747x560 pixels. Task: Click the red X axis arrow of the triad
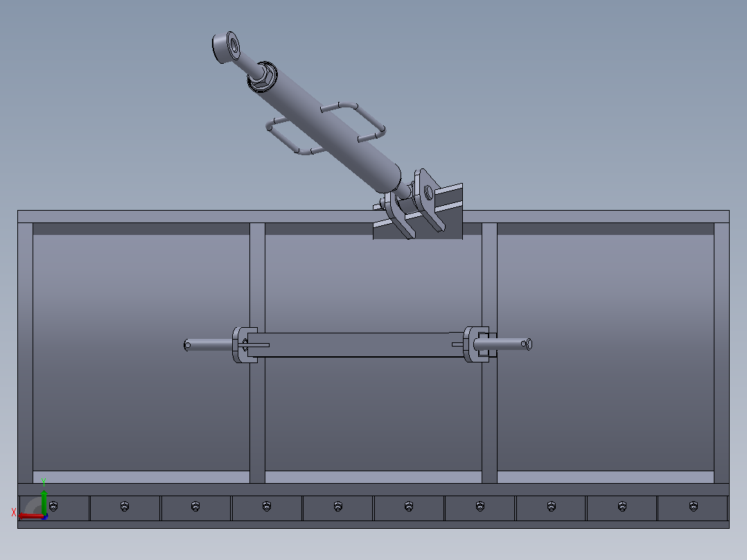coord(31,516)
